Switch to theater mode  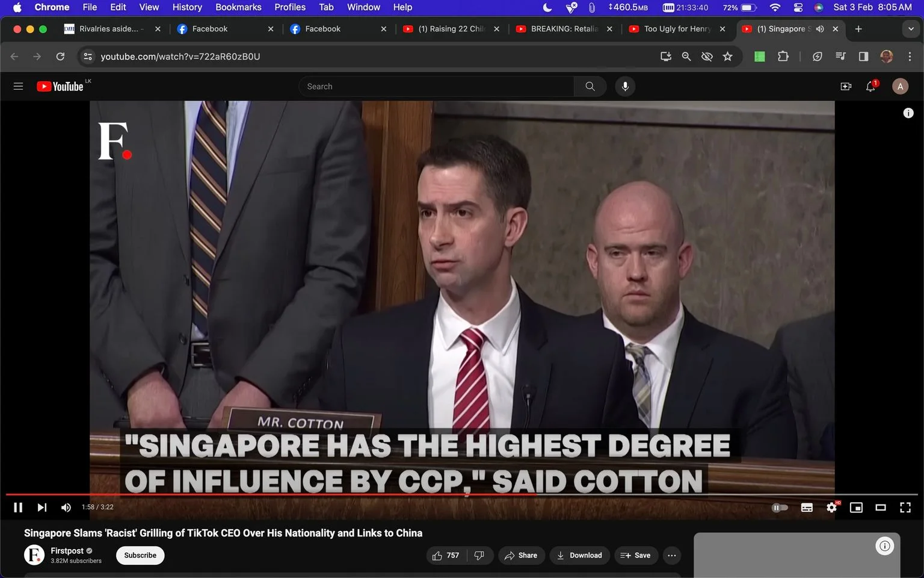click(x=881, y=508)
